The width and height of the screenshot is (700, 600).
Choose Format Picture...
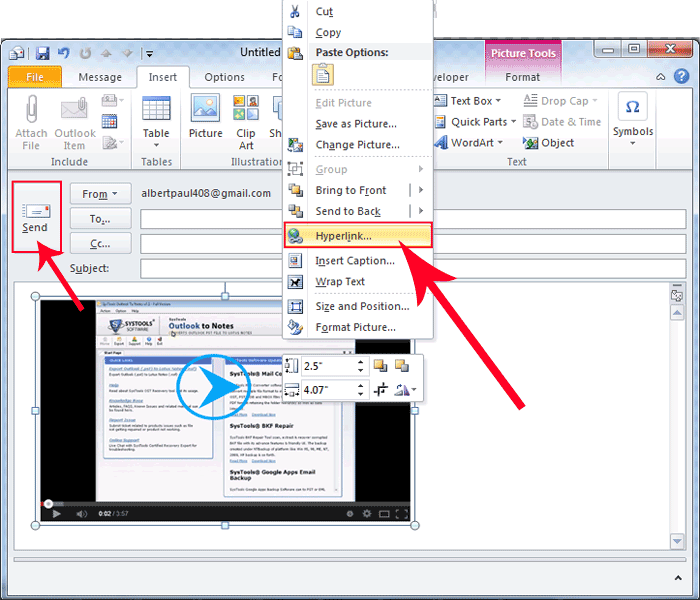(359, 327)
